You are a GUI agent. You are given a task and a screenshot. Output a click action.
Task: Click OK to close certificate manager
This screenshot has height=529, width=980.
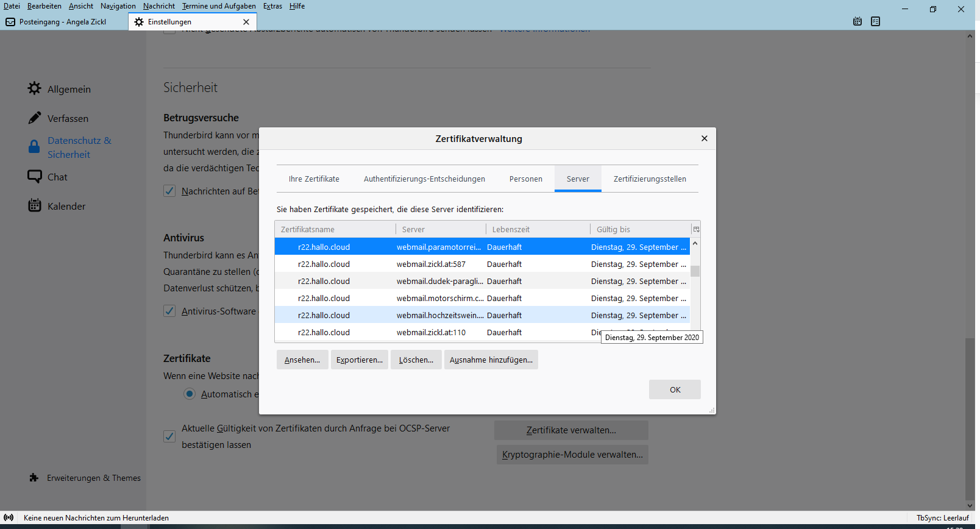[x=675, y=389]
